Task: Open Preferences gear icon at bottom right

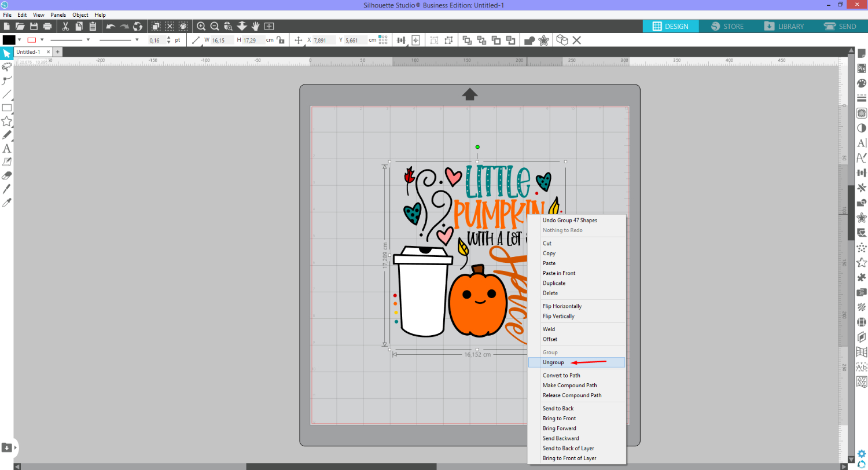Action: tap(862, 453)
